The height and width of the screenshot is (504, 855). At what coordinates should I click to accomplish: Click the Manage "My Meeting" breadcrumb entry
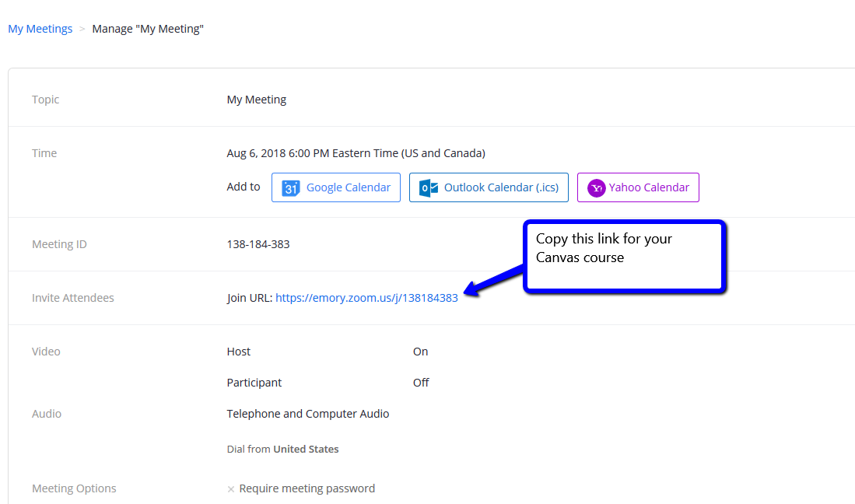click(148, 28)
